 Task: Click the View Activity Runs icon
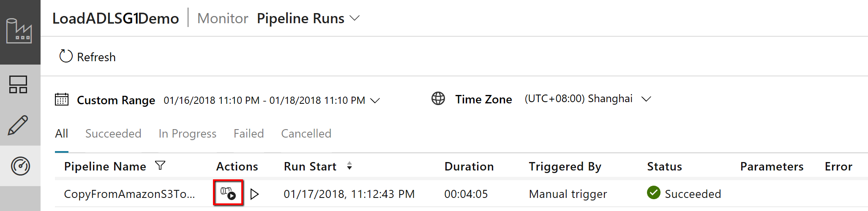pyautogui.click(x=228, y=193)
